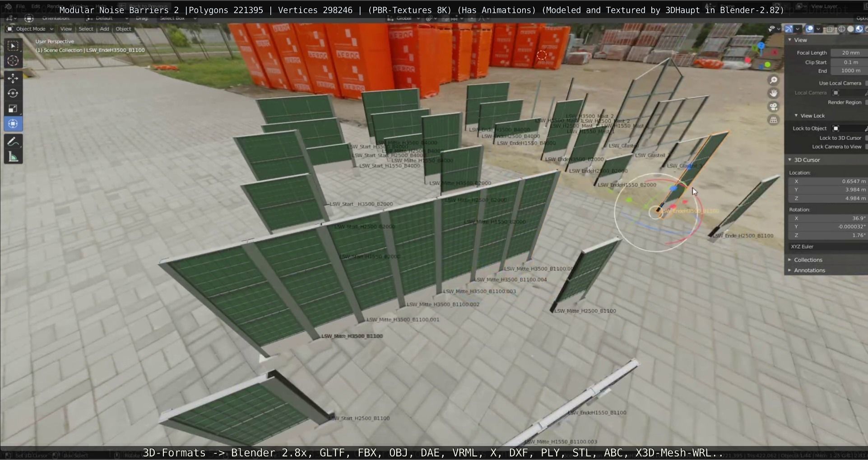
Task: Click the pan view hand button
Action: pyautogui.click(x=774, y=93)
